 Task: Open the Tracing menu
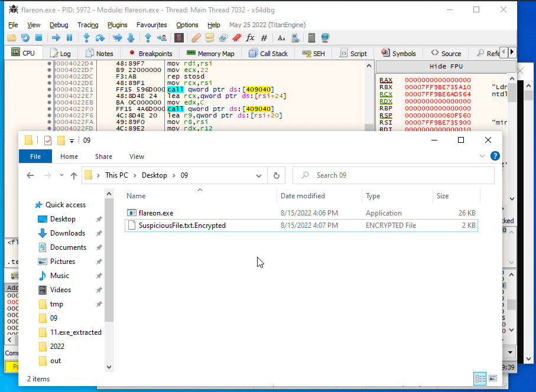(x=88, y=25)
